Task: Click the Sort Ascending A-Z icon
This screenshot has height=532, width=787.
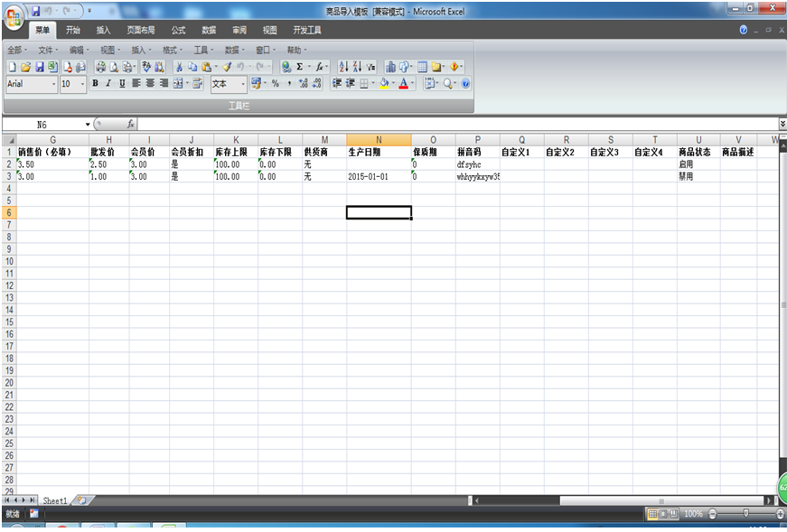Action: click(x=343, y=67)
